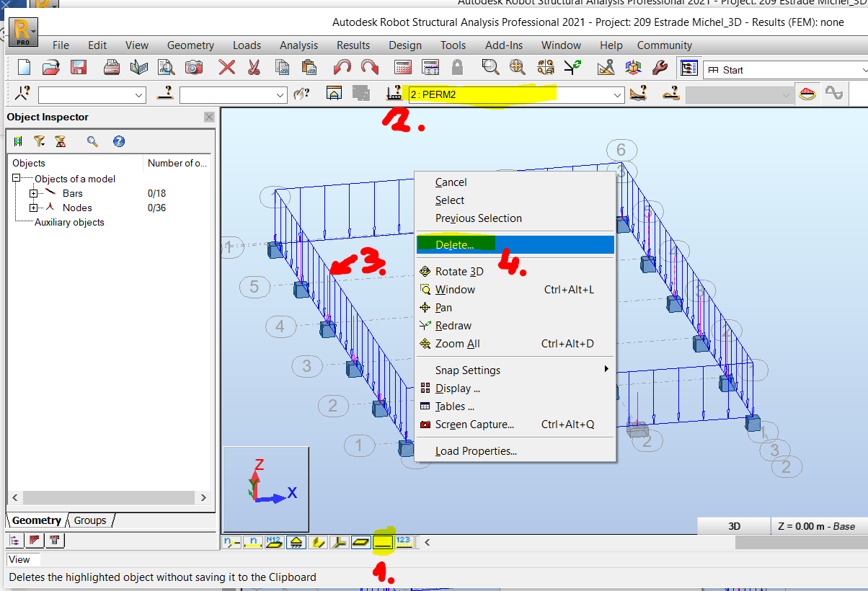Toggle section shapes display icon
The height and width of the screenshot is (591, 868).
click(x=317, y=542)
